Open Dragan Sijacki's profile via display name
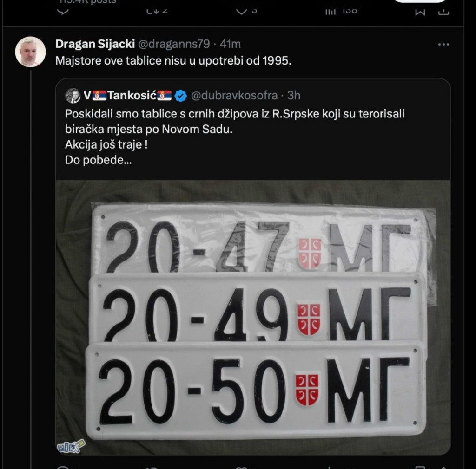This screenshot has width=476, height=469. pos(95,44)
